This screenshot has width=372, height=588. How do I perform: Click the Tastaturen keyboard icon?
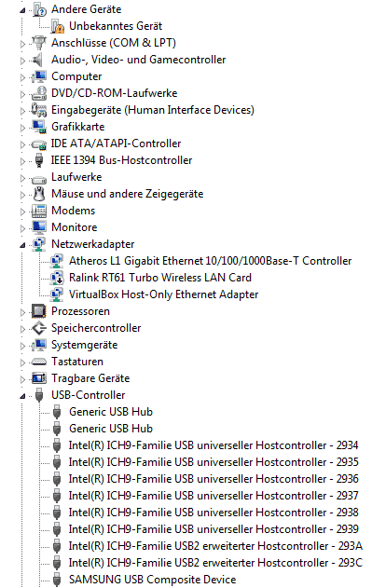(39, 362)
